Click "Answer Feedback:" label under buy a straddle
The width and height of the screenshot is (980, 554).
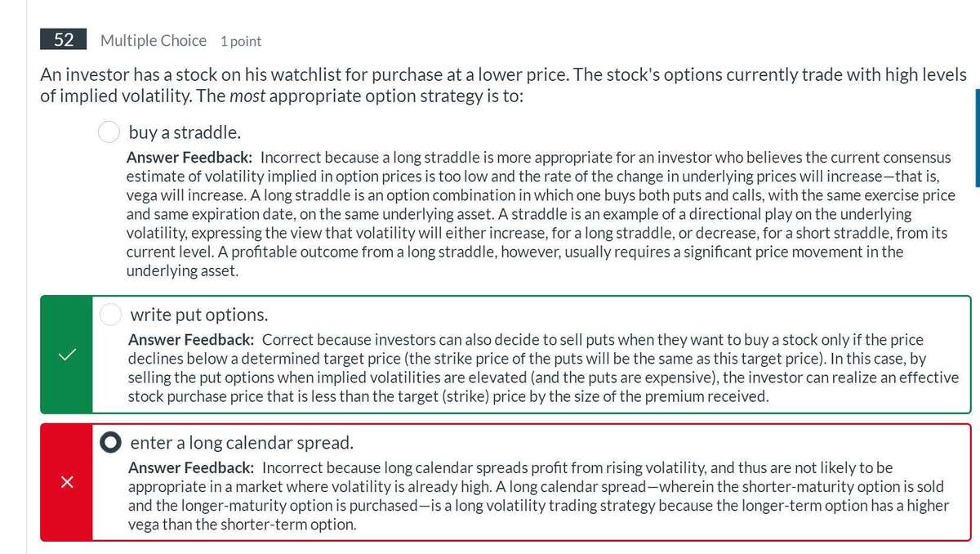click(x=189, y=156)
